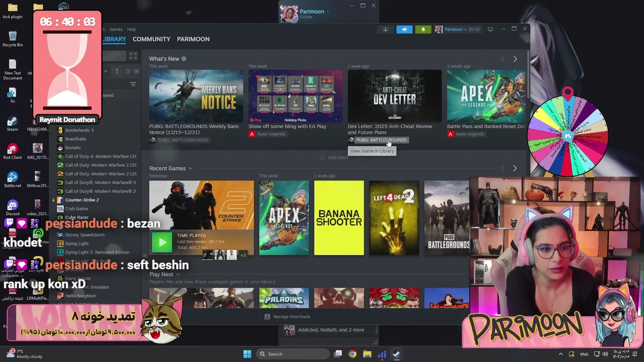
Task: Open the PARIMOON profile tab
Action: [193, 39]
